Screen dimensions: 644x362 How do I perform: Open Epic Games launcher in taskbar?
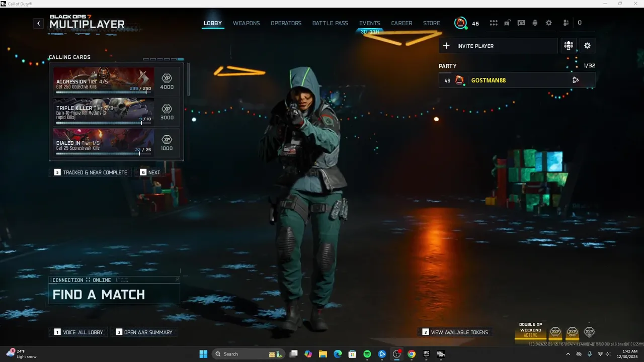(426, 354)
